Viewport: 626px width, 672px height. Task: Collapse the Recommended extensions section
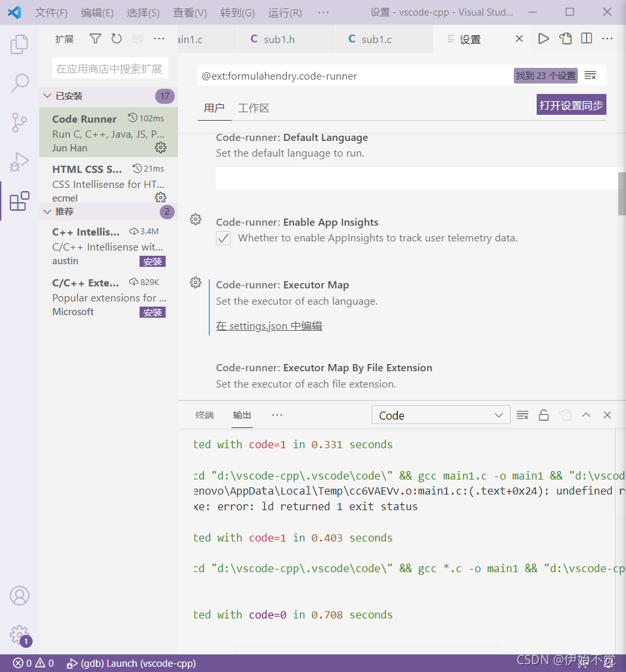tap(108, 211)
